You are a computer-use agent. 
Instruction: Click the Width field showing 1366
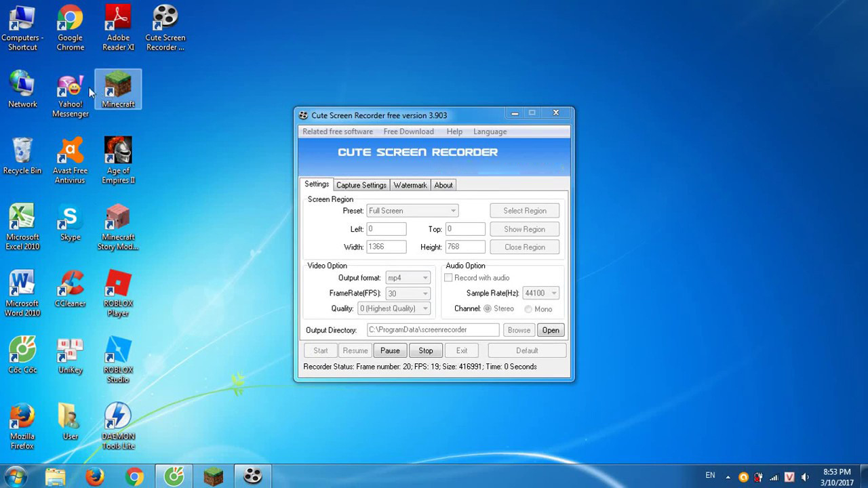pyautogui.click(x=386, y=247)
